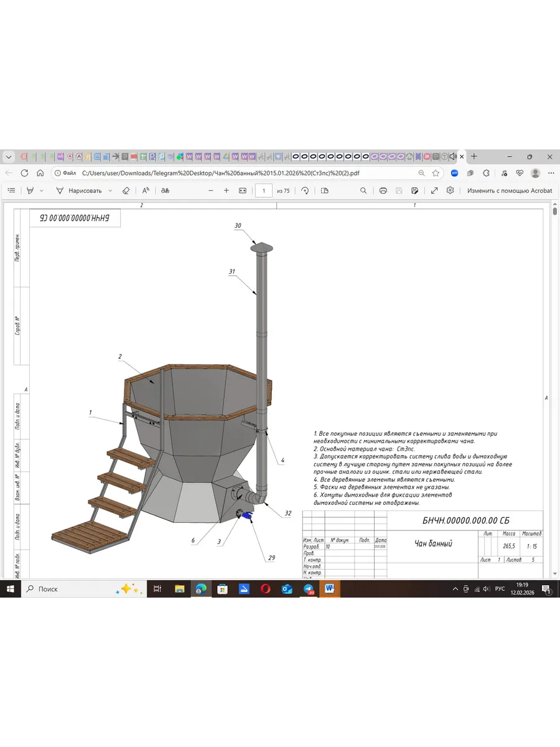Viewport: 560px width, 747px height.
Task: Open the tab search dropdown chevron
Action: tap(9, 156)
